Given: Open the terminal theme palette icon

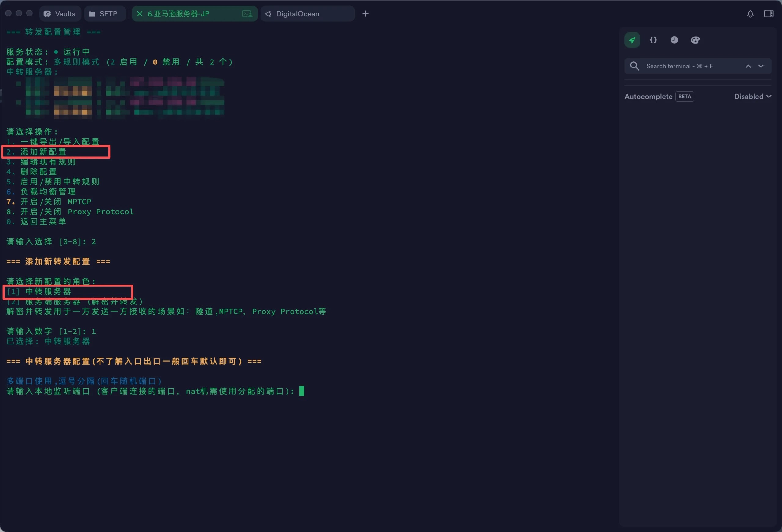Looking at the screenshot, I should click(x=695, y=40).
